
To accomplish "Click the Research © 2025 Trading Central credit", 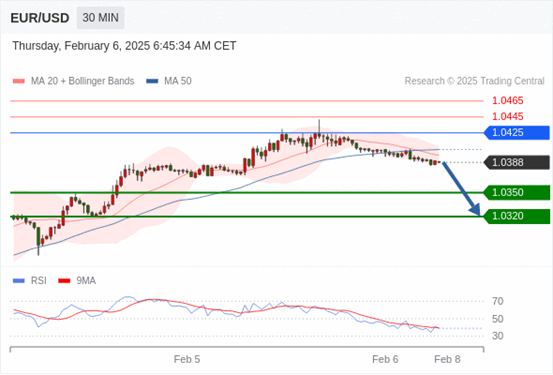I will click(x=474, y=81).
